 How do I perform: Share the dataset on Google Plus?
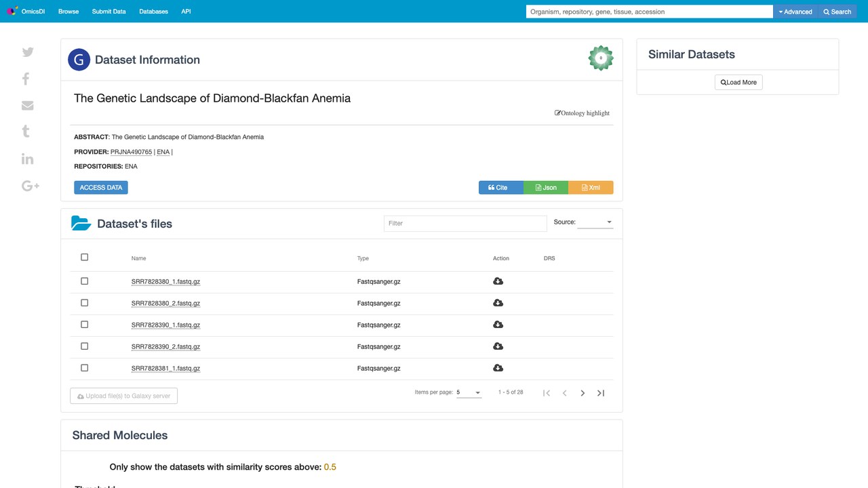(x=31, y=186)
